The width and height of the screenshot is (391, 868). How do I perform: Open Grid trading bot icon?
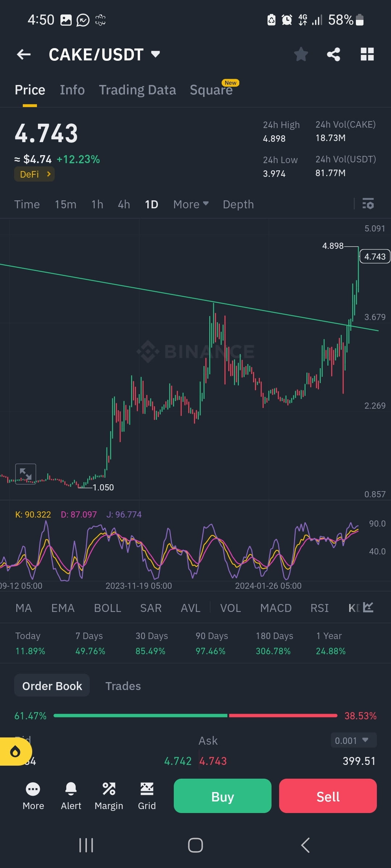point(147,797)
